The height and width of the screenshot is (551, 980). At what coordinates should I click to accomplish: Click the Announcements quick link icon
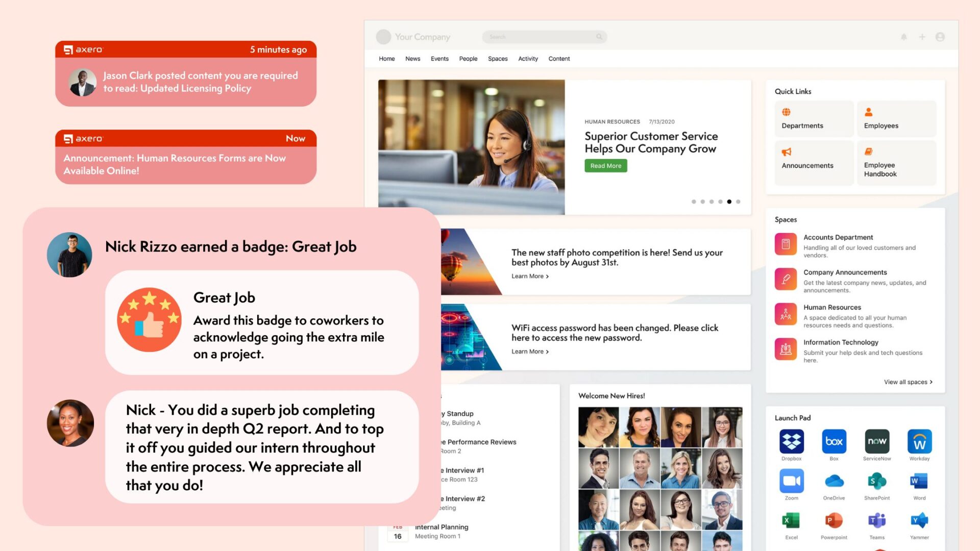[786, 152]
